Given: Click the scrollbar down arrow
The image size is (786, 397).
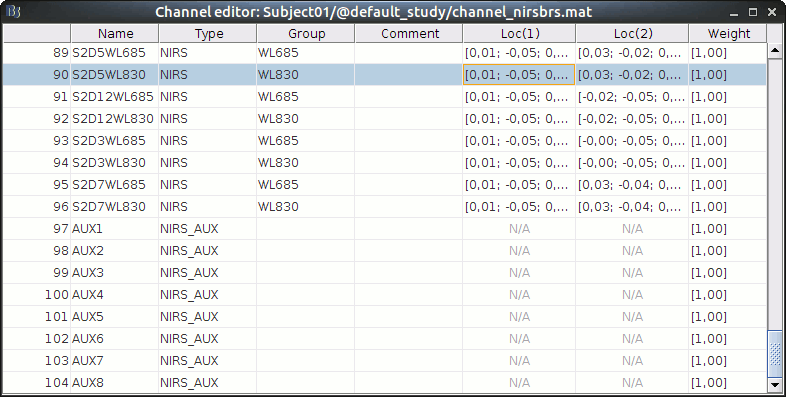Looking at the screenshot, I should (775, 385).
